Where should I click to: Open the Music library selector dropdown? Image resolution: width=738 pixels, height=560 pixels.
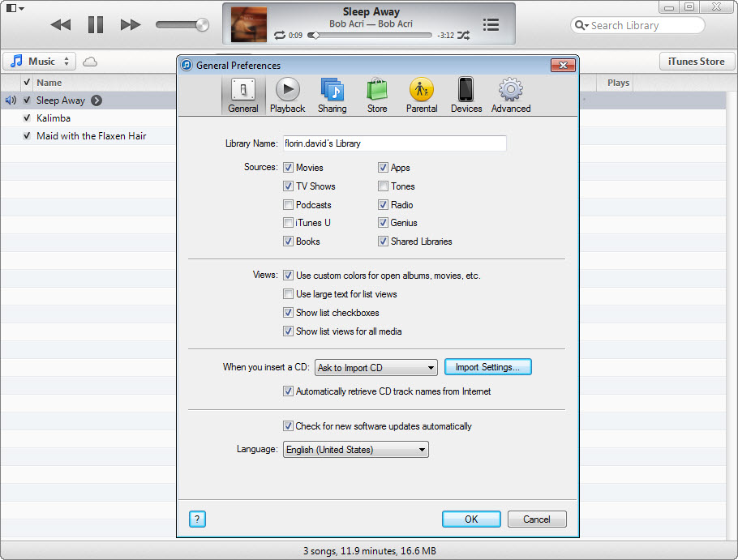[41, 62]
